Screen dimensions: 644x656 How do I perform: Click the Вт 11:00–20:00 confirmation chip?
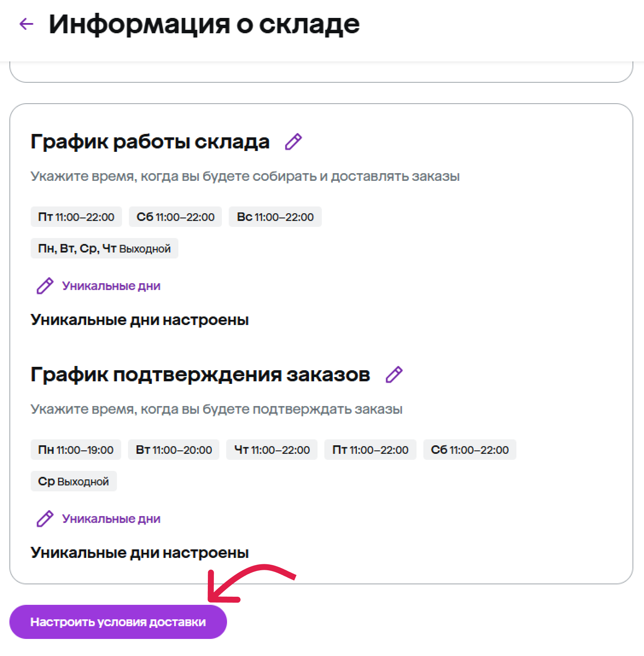[x=174, y=450]
